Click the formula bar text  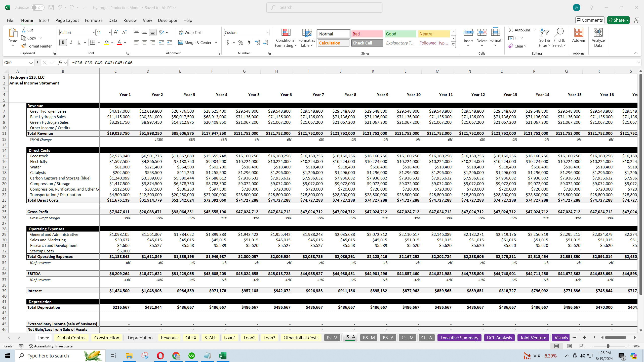102,63
